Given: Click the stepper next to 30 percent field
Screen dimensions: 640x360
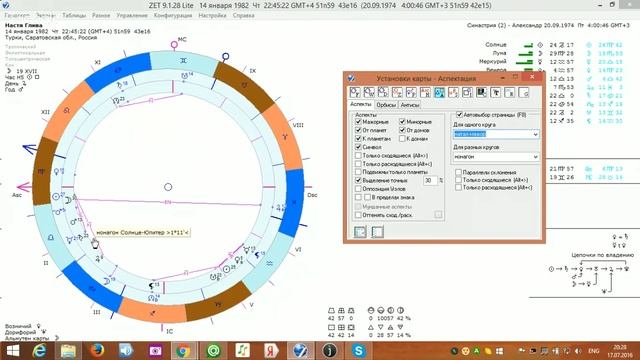Looking at the screenshot, I should 441,180.
